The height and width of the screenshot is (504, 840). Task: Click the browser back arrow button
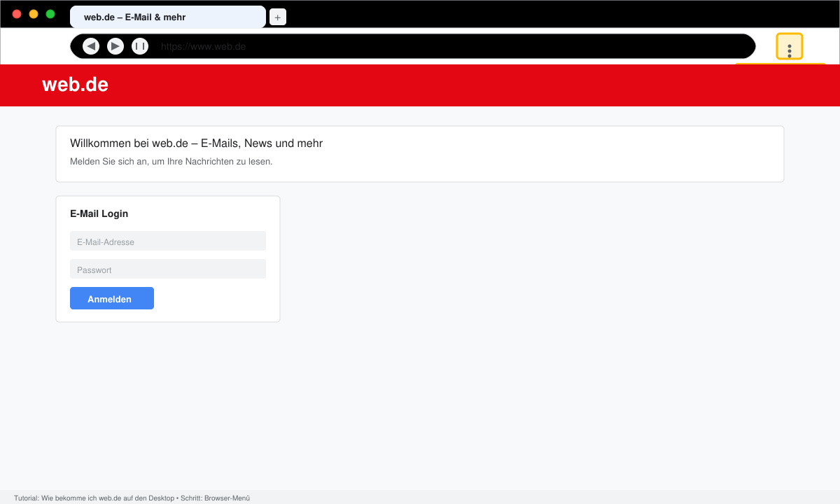91,46
